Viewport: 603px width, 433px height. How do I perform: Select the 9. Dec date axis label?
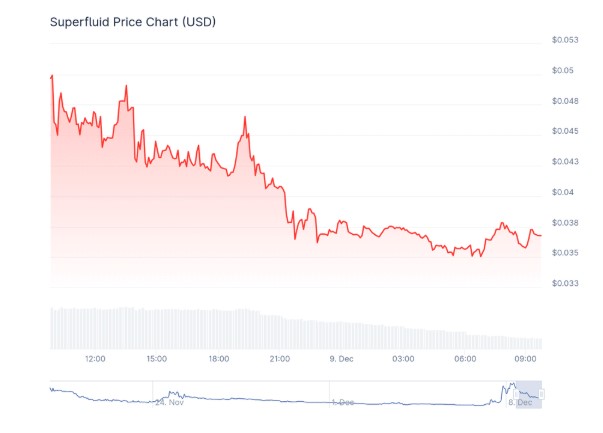(x=342, y=358)
